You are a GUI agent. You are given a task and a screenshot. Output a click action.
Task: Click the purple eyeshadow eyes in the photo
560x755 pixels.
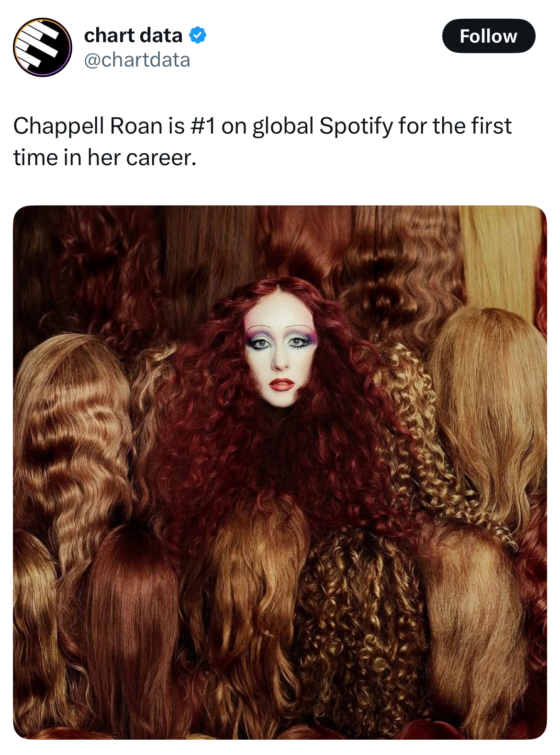pos(281,340)
